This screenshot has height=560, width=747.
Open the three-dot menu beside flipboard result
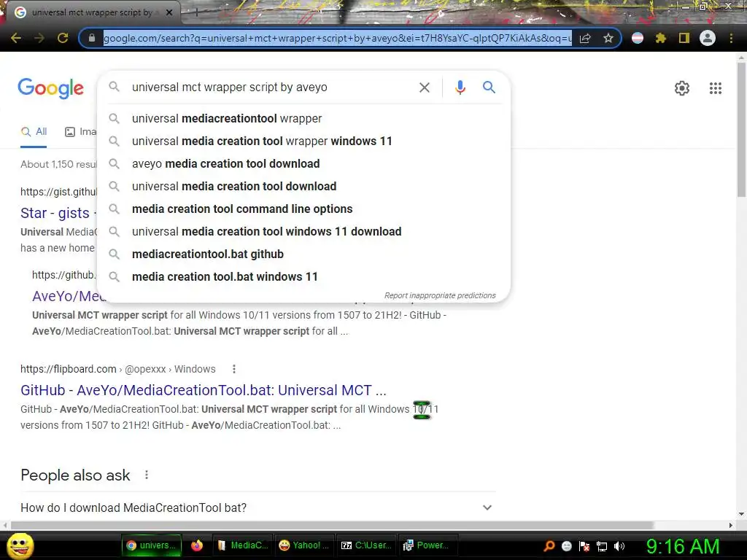(x=234, y=369)
